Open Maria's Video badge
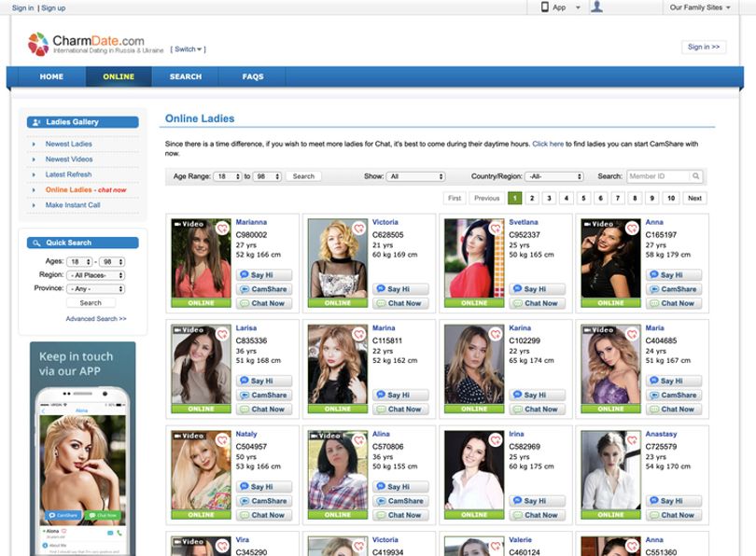 [x=599, y=330]
